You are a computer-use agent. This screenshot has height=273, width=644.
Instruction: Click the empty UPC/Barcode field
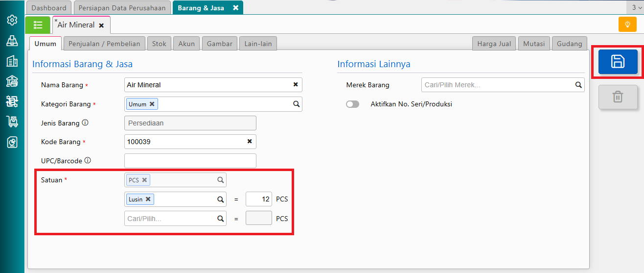[190, 161]
